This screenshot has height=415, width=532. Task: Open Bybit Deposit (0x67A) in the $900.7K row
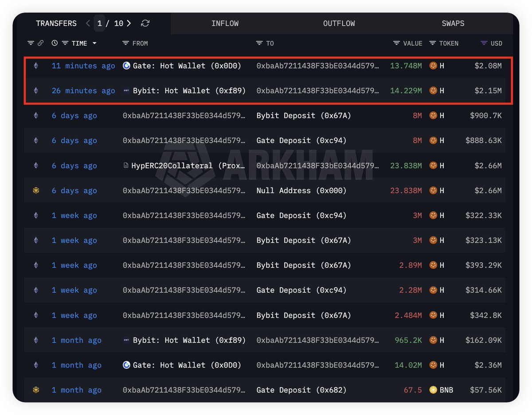click(x=304, y=115)
